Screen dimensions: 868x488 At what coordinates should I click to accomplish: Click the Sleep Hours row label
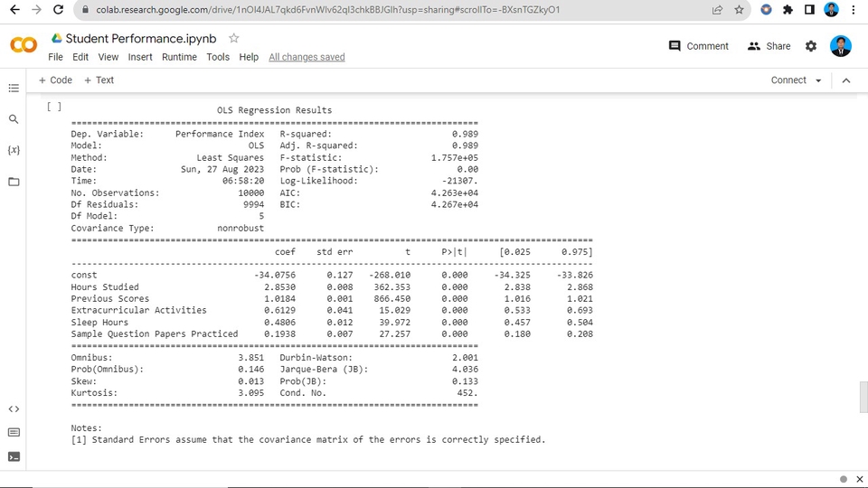coord(99,323)
